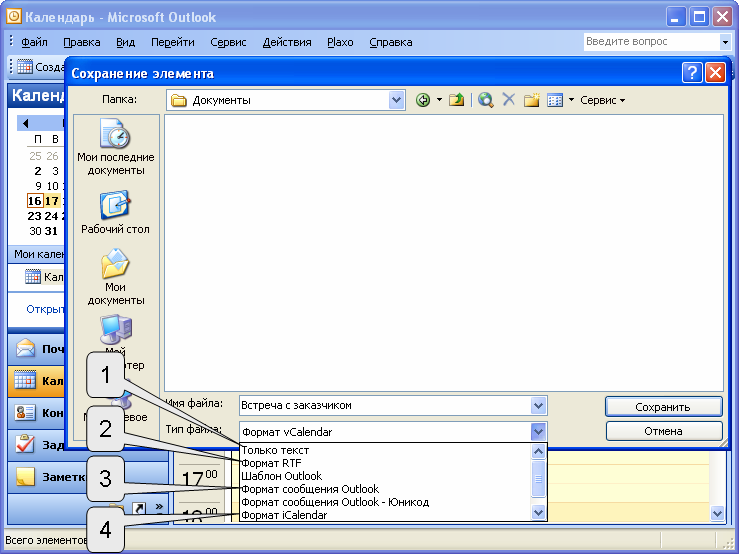739x554 pixels.
Task: Open Notes (Заметки) navigation button
Action: 47,477
